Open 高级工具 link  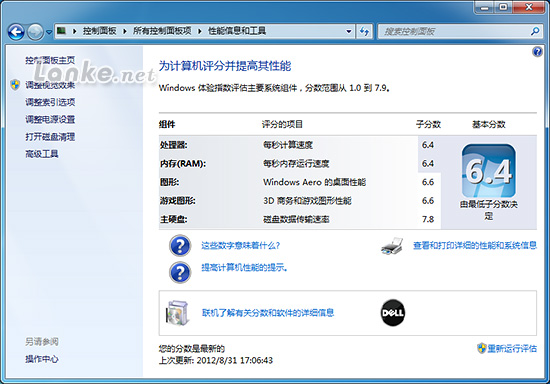pos(42,154)
